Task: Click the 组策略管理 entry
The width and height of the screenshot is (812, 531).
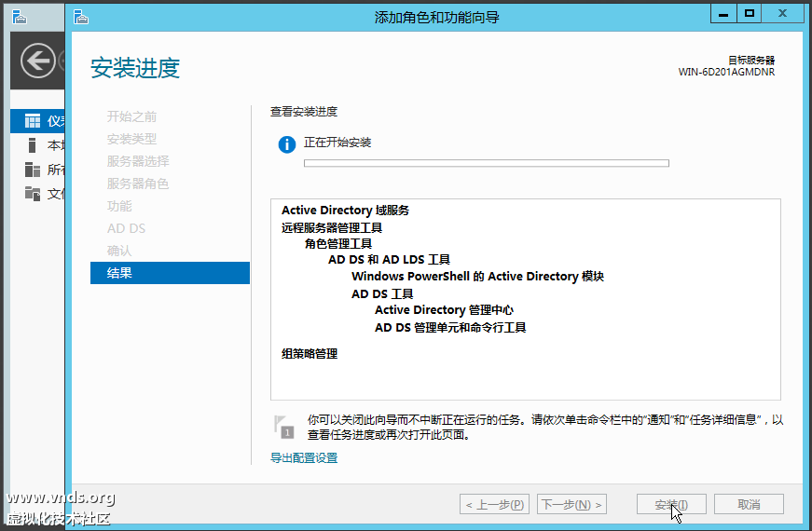Action: (x=310, y=354)
